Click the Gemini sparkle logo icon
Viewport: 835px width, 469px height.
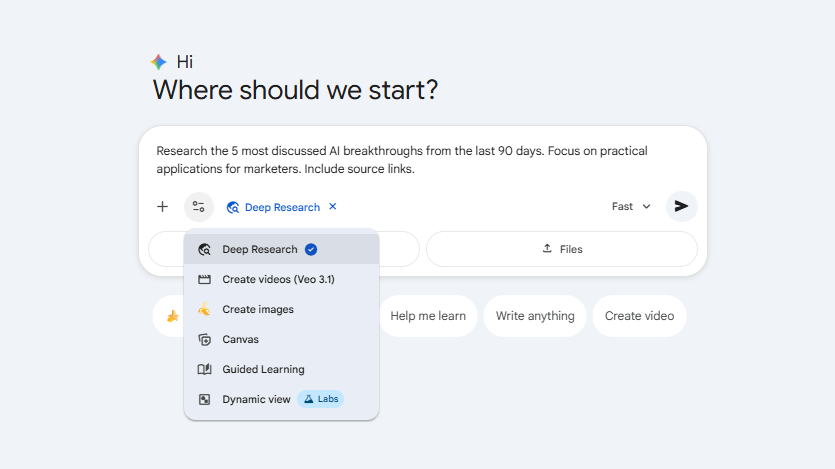pyautogui.click(x=159, y=62)
